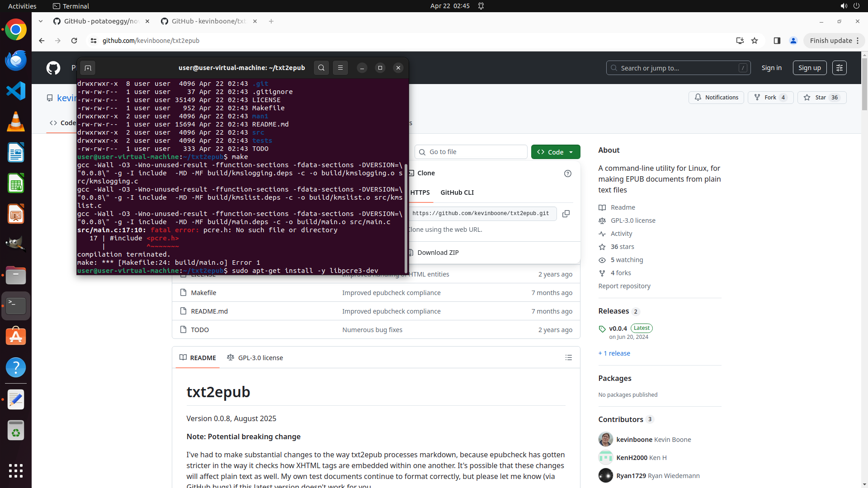Bookmark this page with the star icon
Viewport: 868px width, 488px height.
(x=755, y=41)
